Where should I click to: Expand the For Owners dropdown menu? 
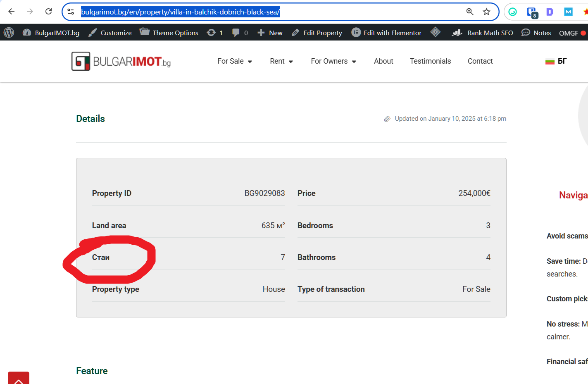(333, 61)
